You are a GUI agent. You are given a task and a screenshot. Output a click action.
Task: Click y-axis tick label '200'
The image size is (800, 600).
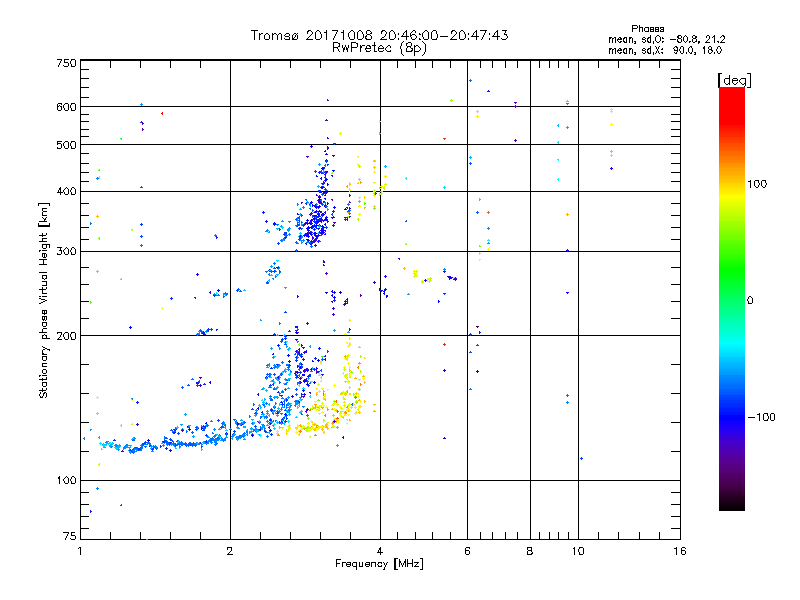(66, 336)
